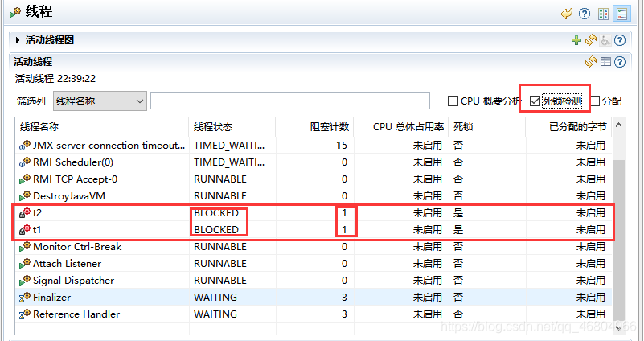Refresh the 活动线程 table
The height and width of the screenshot is (341, 644).
tap(591, 62)
